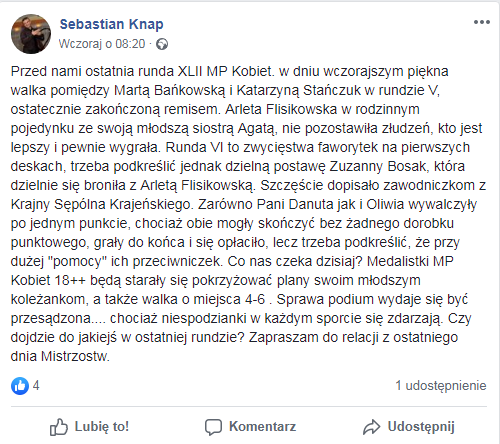
Task: Open the post timestamp Wczoraj o 08:20
Action: 102,44
